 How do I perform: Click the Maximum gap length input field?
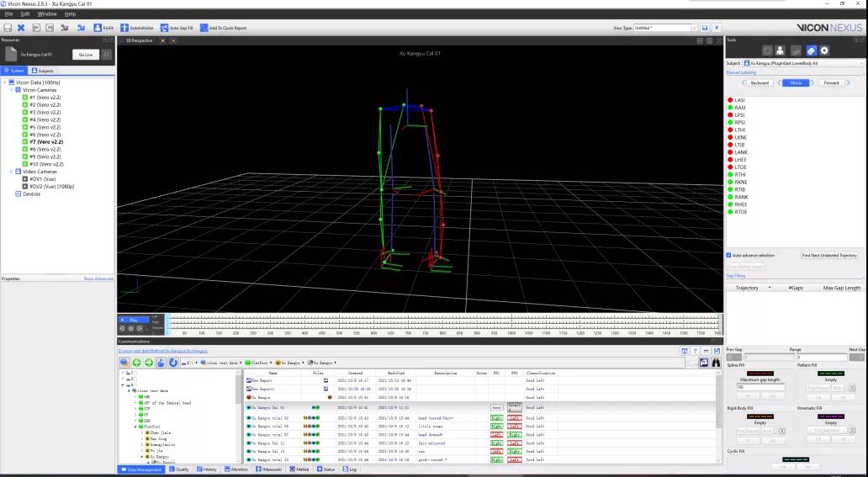760,387
